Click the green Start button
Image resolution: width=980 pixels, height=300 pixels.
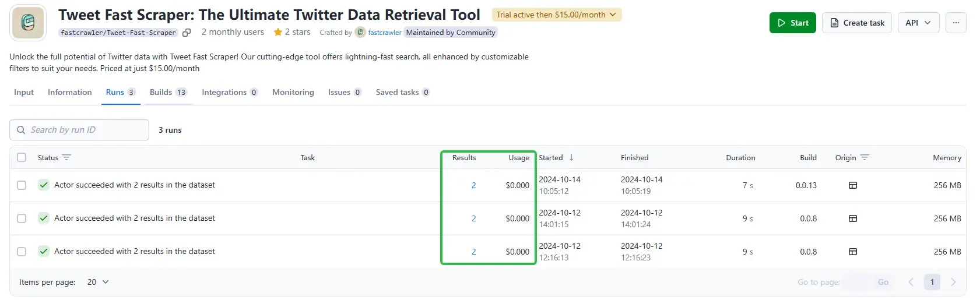pos(793,23)
